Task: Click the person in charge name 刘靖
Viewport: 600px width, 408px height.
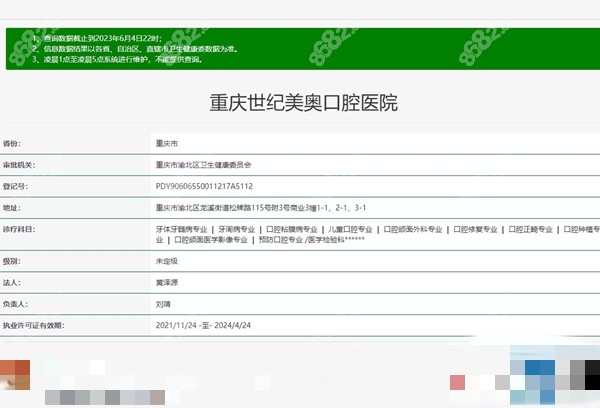Action: pos(163,304)
